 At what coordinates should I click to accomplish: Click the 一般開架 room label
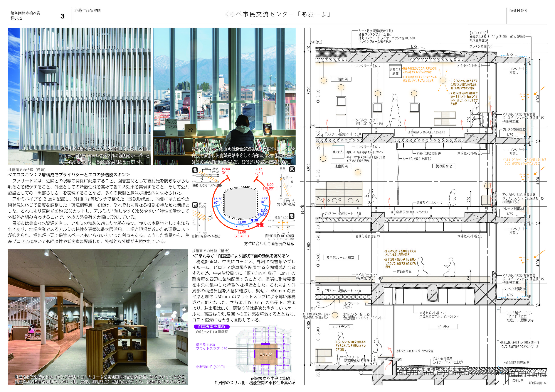click(341, 79)
